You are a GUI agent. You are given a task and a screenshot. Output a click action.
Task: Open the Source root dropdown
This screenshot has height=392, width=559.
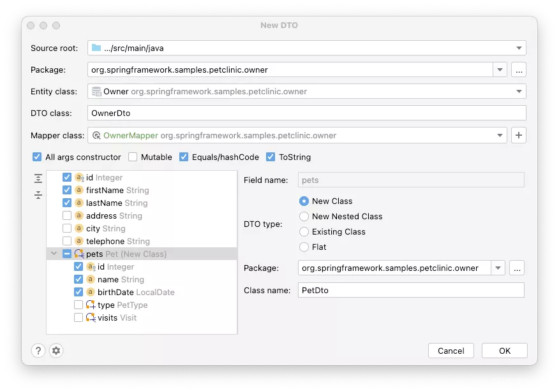519,48
